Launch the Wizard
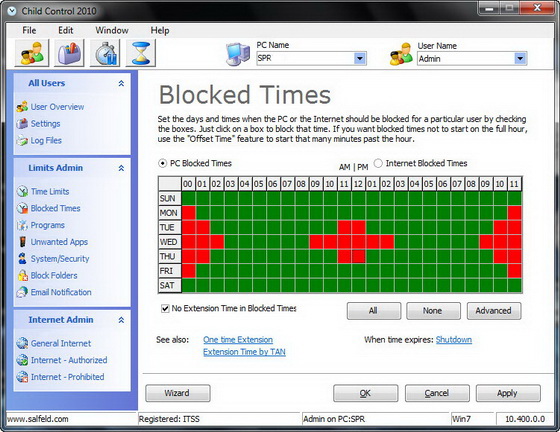Screen dimensions: 560x432 click(x=178, y=393)
